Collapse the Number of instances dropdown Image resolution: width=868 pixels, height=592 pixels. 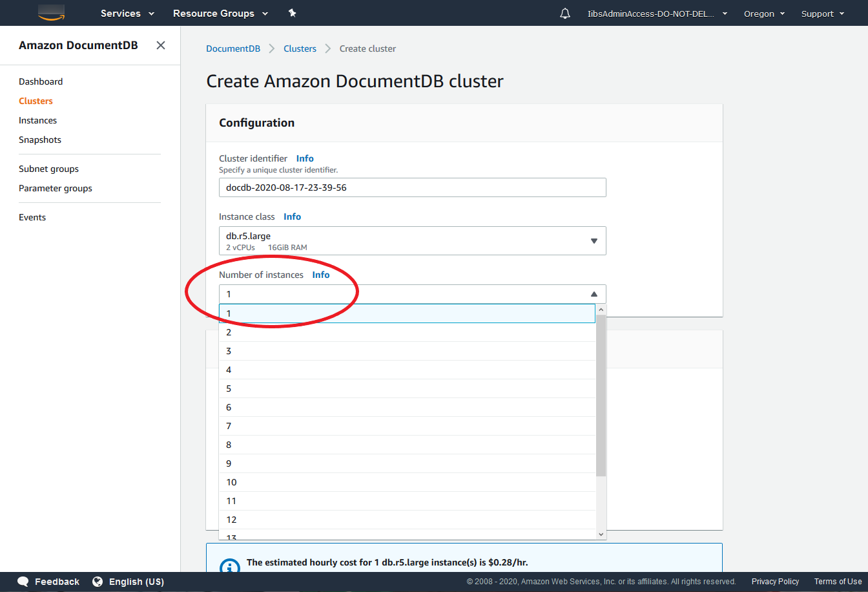[x=594, y=294]
